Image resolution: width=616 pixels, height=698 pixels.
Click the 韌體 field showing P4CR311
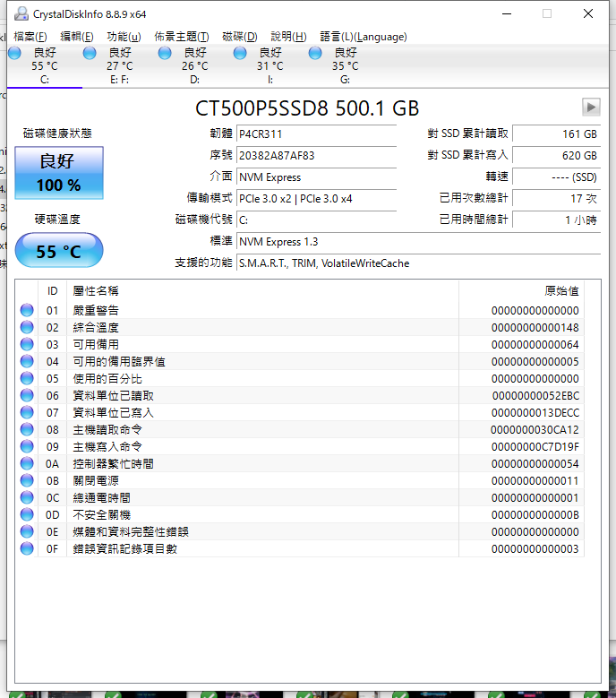point(316,134)
